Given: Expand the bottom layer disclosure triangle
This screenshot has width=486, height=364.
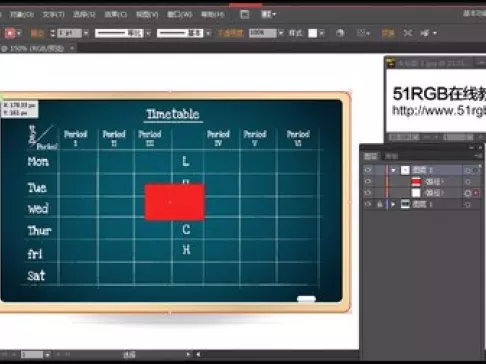Looking at the screenshot, I should [x=393, y=204].
